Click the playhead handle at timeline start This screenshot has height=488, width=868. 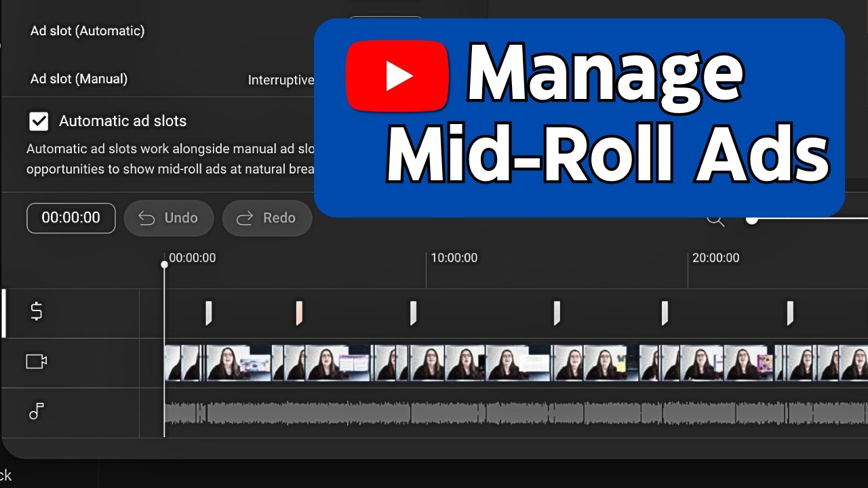pyautogui.click(x=164, y=264)
